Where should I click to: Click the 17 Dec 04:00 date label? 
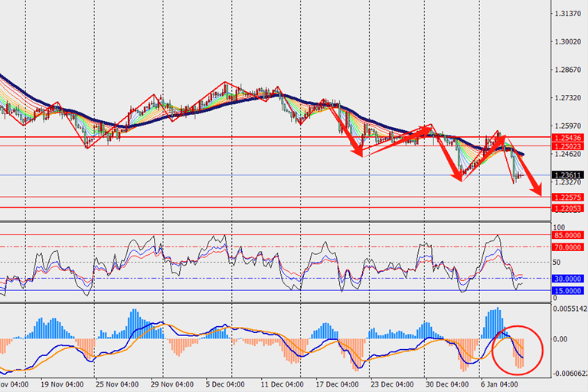point(337,384)
